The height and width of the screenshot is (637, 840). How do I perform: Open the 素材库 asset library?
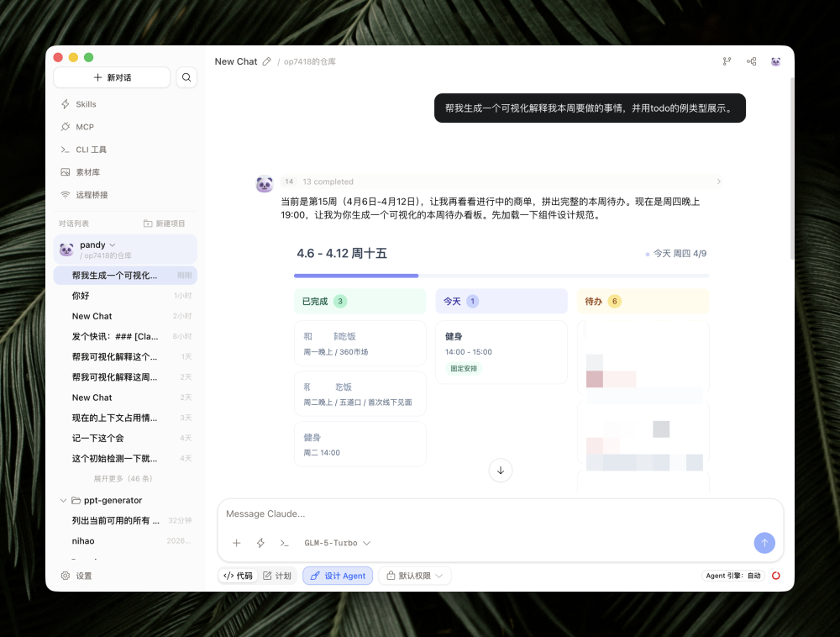[87, 171]
